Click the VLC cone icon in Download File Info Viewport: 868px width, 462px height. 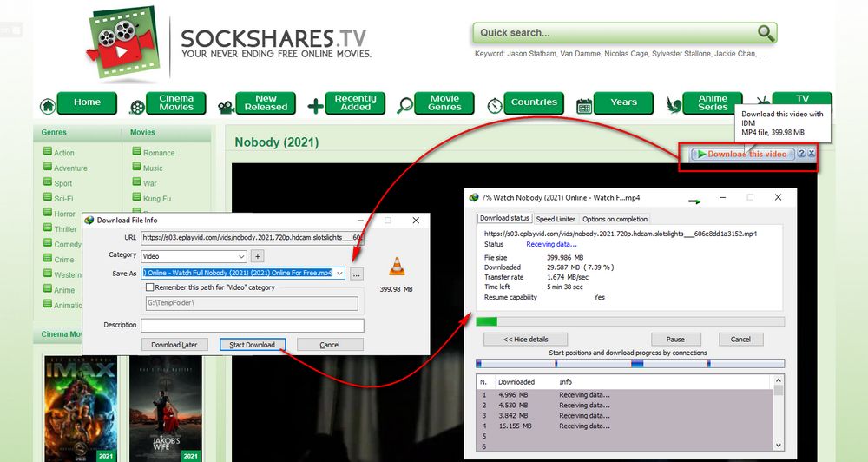(397, 267)
